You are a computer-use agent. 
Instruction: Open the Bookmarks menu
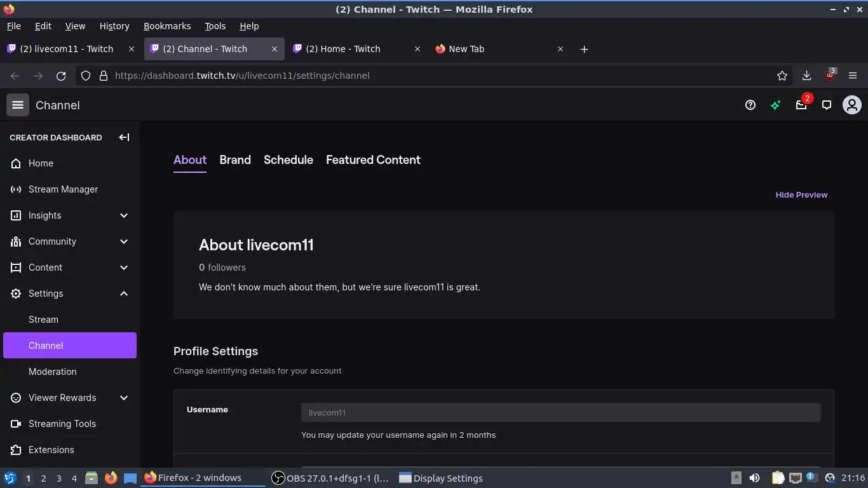[x=167, y=26]
